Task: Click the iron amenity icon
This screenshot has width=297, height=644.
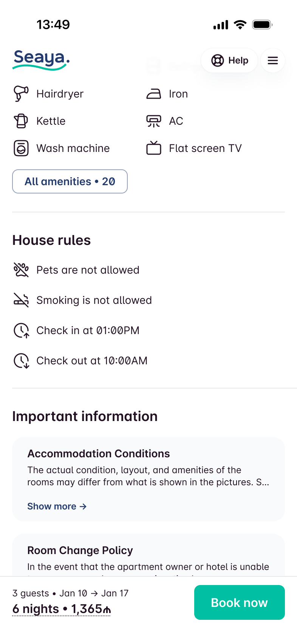Action: click(153, 94)
